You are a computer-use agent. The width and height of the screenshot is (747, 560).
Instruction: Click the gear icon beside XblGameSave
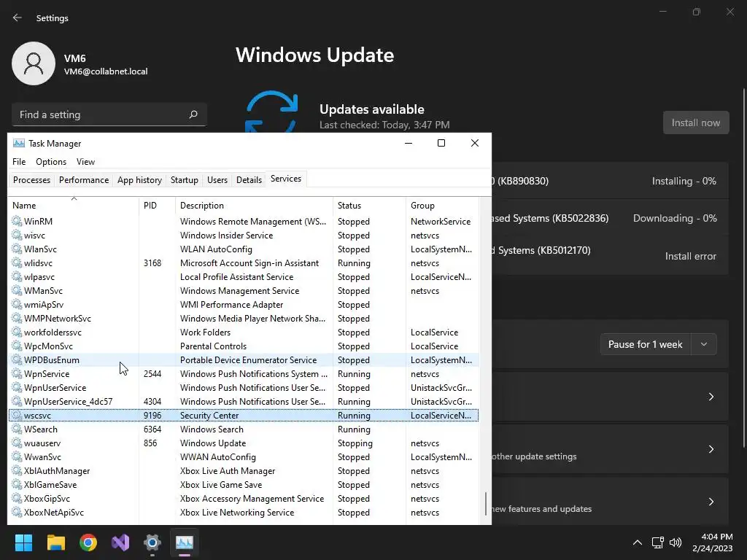point(17,485)
